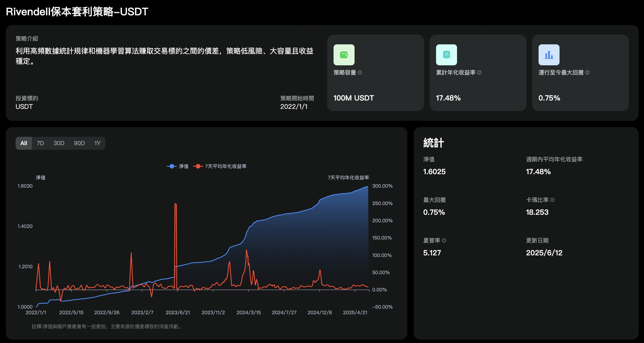Image resolution: width=644 pixels, height=343 pixels.
Task: Toggle the 淨值 legend series
Action: coord(178,166)
